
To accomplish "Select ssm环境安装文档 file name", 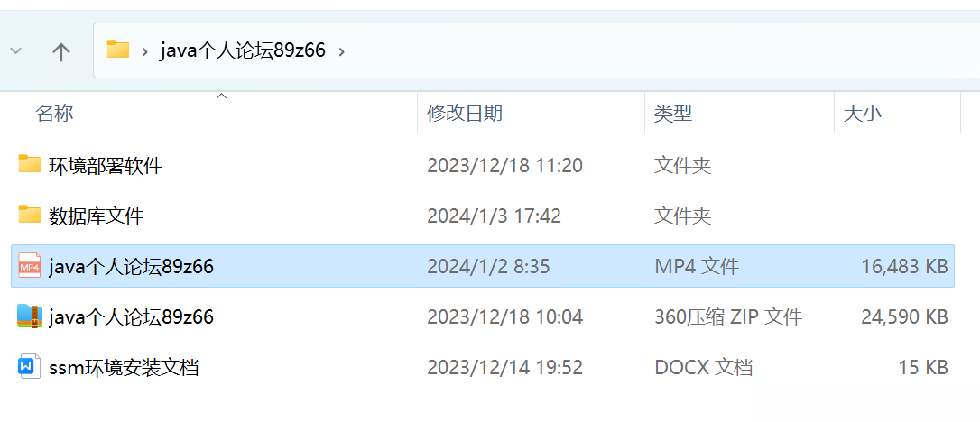I will [x=124, y=368].
